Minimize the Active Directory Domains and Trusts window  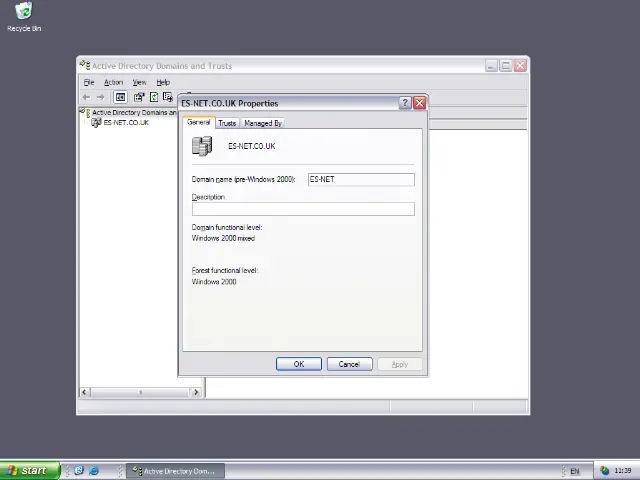click(x=491, y=65)
